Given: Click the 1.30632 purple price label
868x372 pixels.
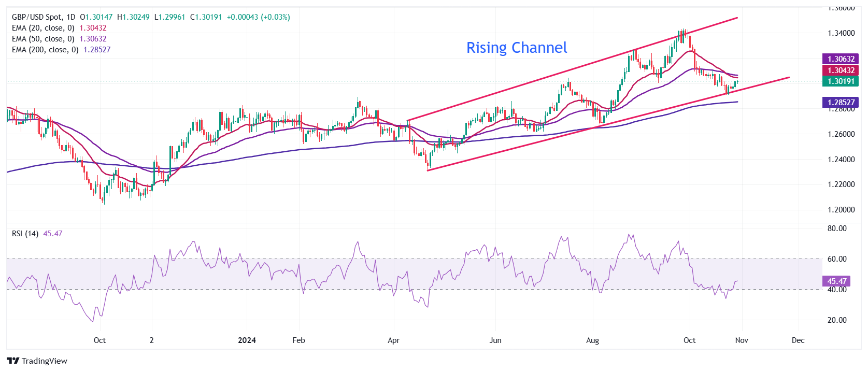Looking at the screenshot, I should coord(841,59).
